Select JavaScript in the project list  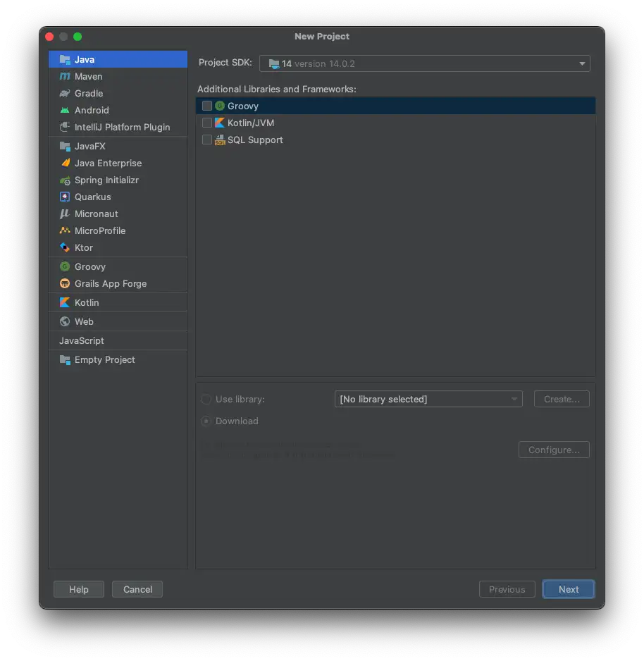(x=118, y=340)
